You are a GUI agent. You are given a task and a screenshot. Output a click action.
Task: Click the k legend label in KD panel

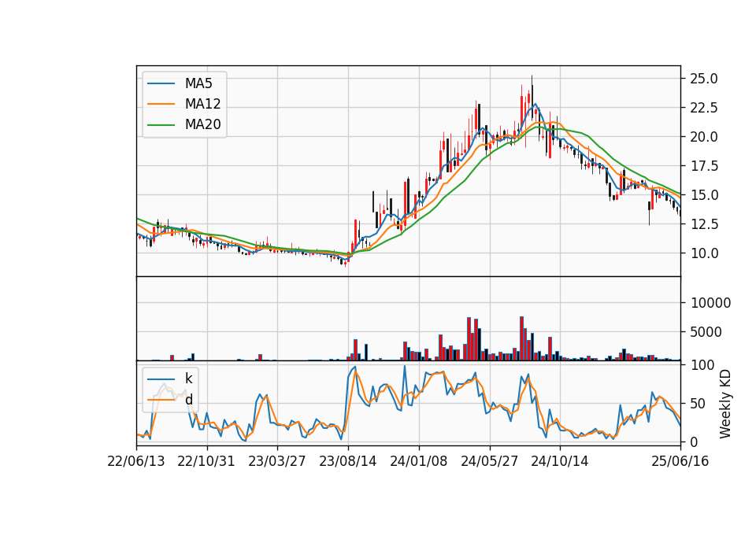(x=188, y=379)
